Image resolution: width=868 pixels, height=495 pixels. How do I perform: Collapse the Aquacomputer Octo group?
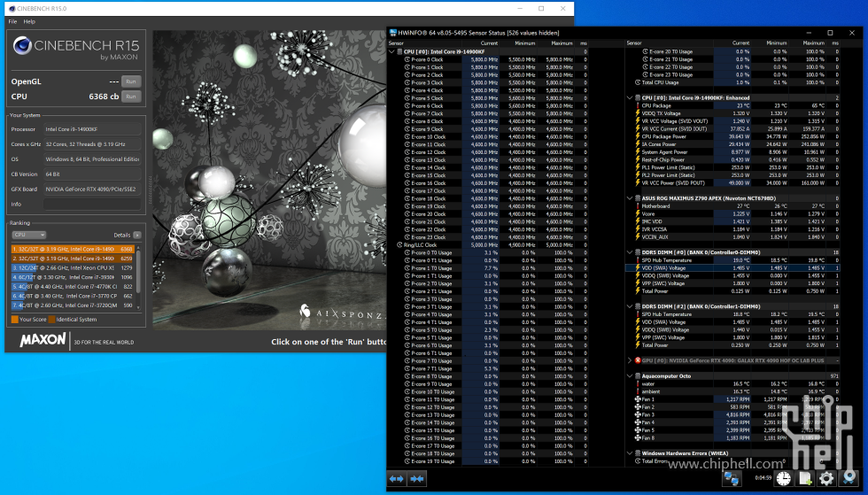[630, 376]
